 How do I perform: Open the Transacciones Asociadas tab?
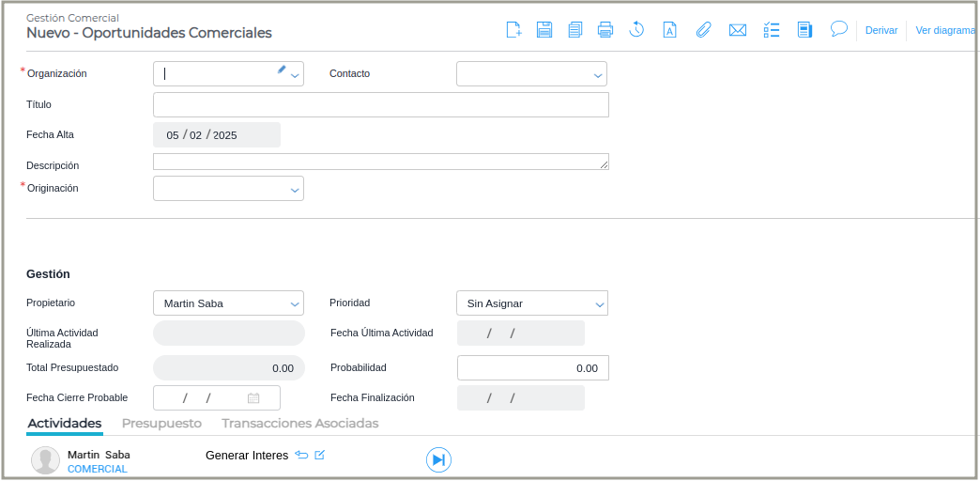pyautogui.click(x=300, y=424)
